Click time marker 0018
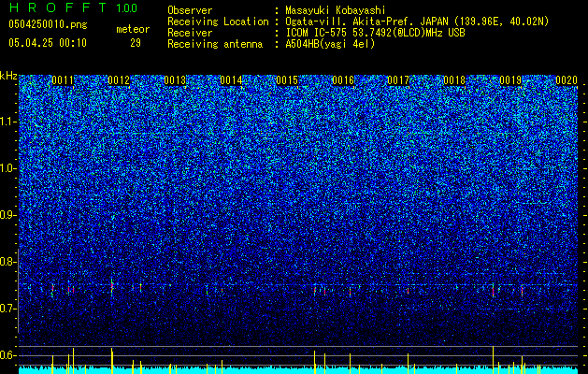The image size is (588, 374). coord(454,80)
